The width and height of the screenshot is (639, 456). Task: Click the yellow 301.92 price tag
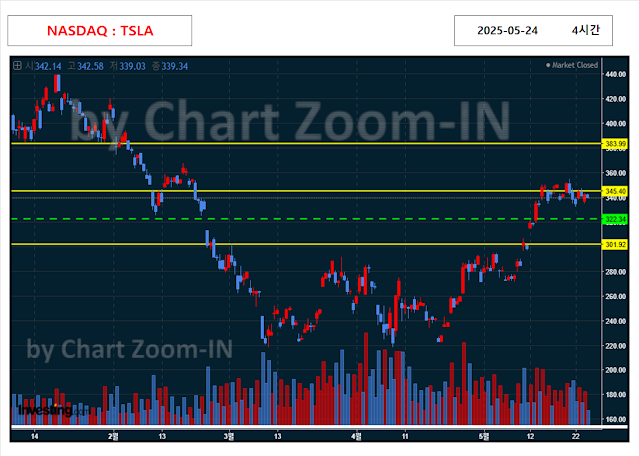pyautogui.click(x=615, y=245)
